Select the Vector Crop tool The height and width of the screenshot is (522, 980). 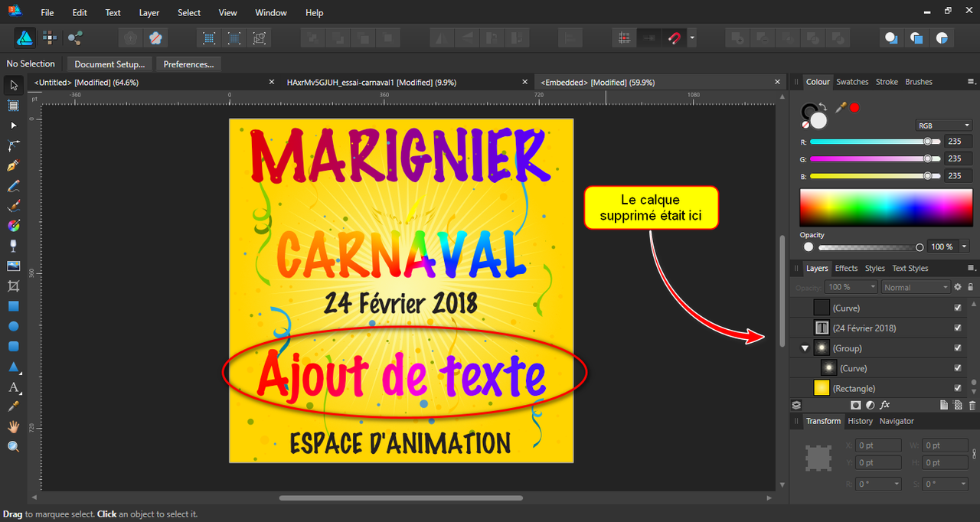coord(13,285)
